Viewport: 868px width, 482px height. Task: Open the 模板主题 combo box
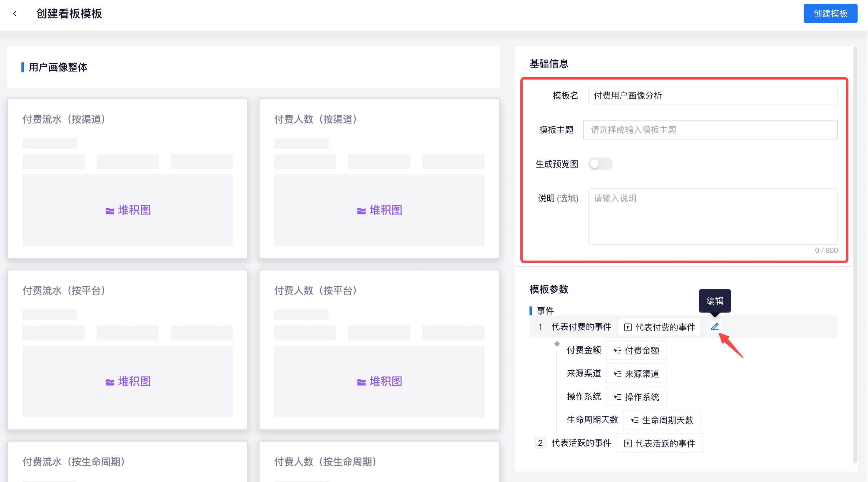tap(710, 130)
